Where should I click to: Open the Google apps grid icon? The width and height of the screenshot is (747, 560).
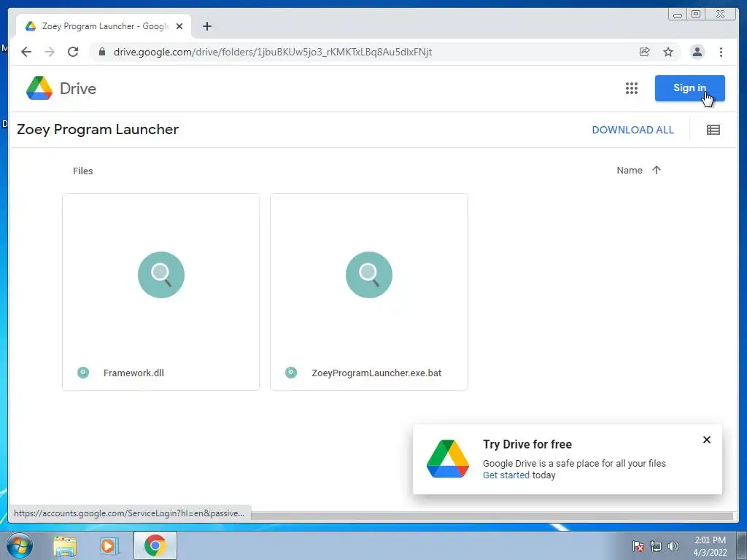coord(632,88)
